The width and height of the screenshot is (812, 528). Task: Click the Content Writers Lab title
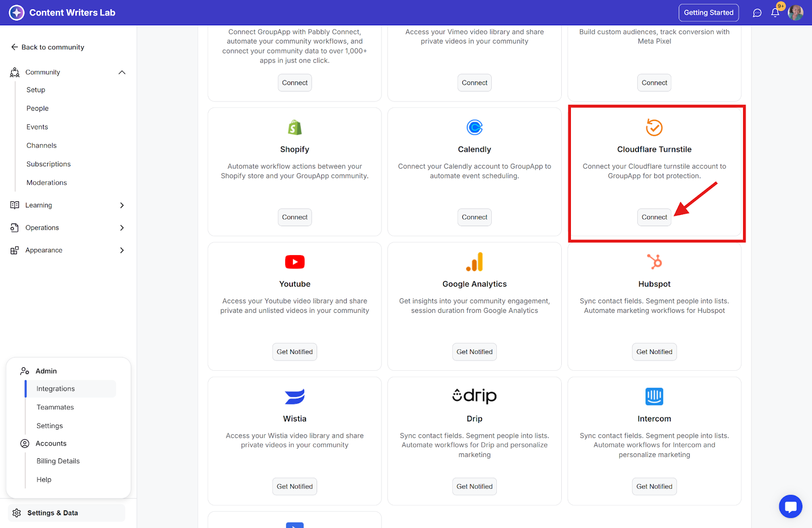click(x=72, y=13)
